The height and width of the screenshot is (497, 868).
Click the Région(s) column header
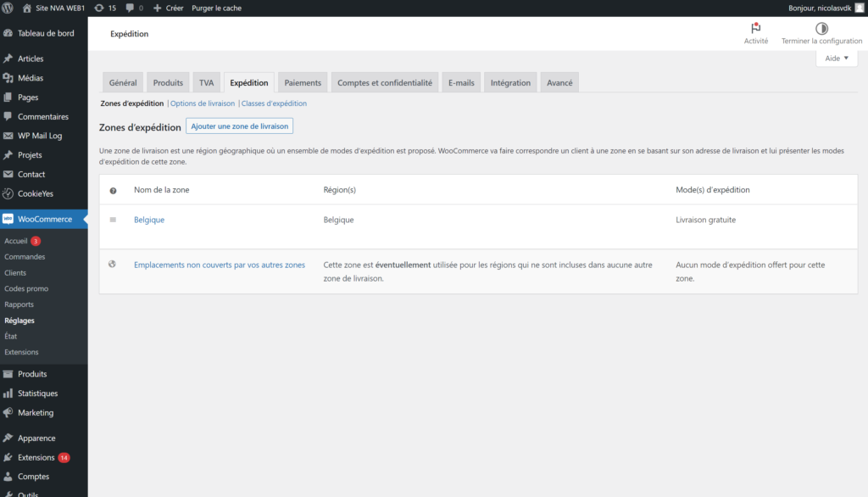339,189
